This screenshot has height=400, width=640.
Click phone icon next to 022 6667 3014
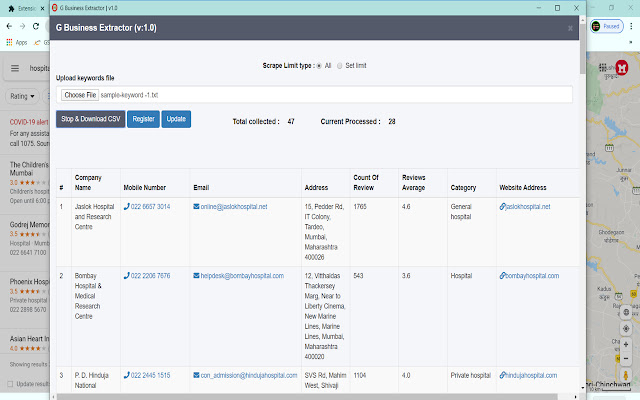(126, 207)
